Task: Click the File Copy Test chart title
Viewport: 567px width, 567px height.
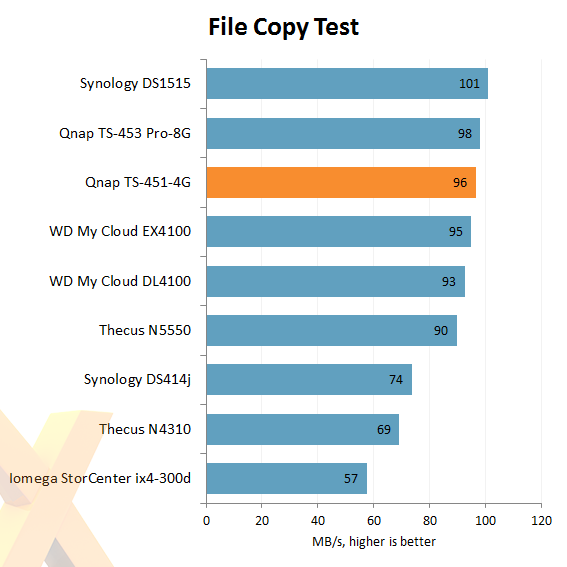Action: (284, 27)
